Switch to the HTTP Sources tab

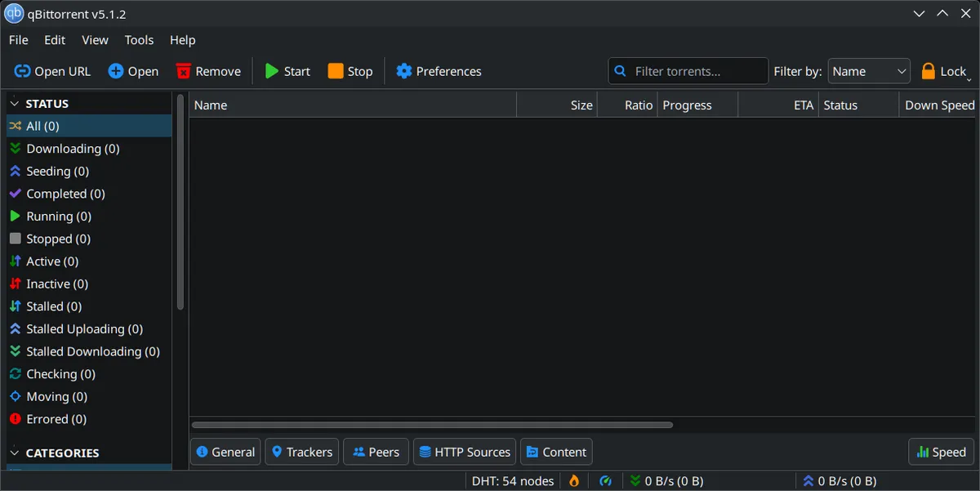pyautogui.click(x=465, y=452)
